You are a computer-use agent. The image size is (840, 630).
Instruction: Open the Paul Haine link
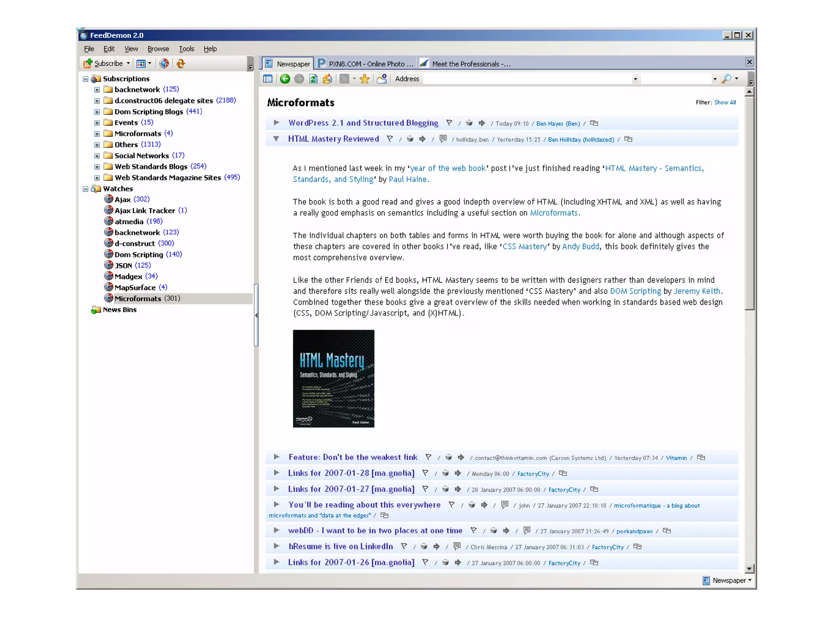pos(408,179)
